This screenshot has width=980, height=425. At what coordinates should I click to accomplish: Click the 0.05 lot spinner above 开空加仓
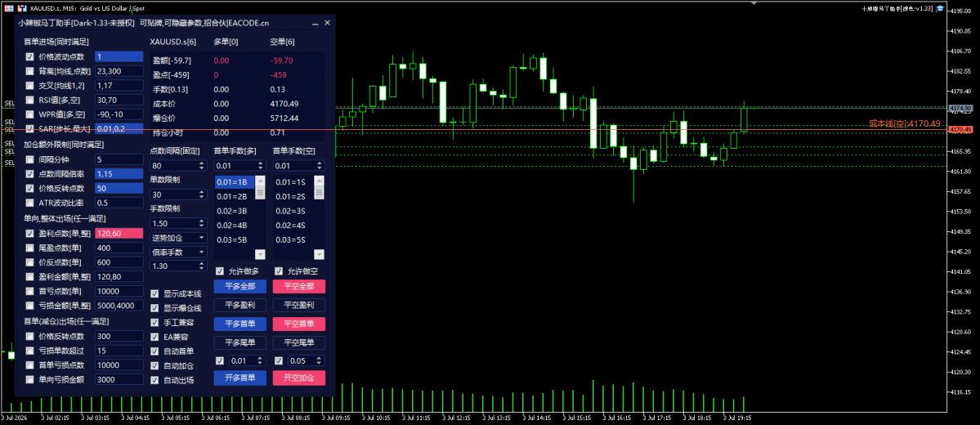pos(305,360)
